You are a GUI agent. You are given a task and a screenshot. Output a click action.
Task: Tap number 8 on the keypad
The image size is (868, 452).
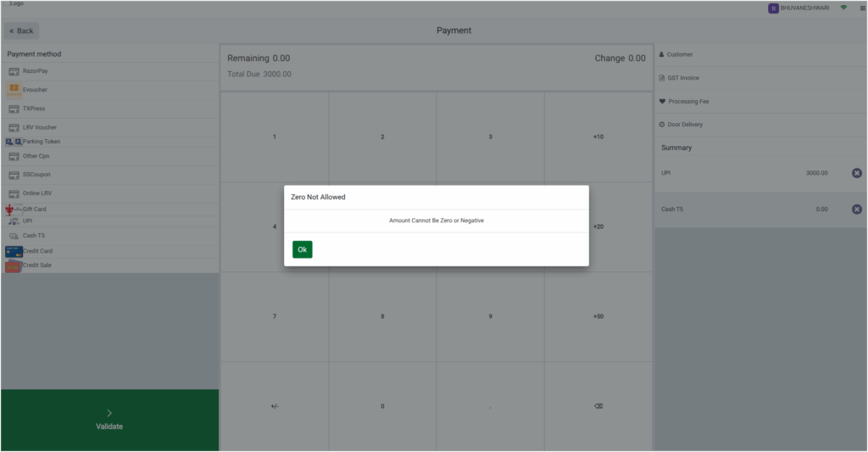pos(382,317)
